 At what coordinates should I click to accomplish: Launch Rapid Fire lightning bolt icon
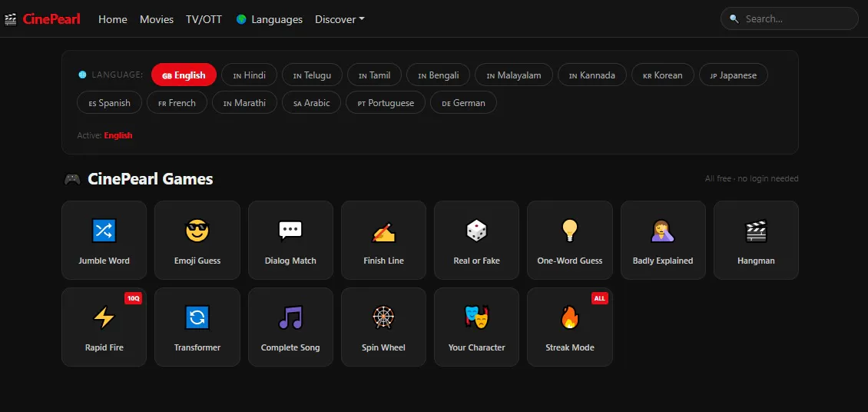104,318
